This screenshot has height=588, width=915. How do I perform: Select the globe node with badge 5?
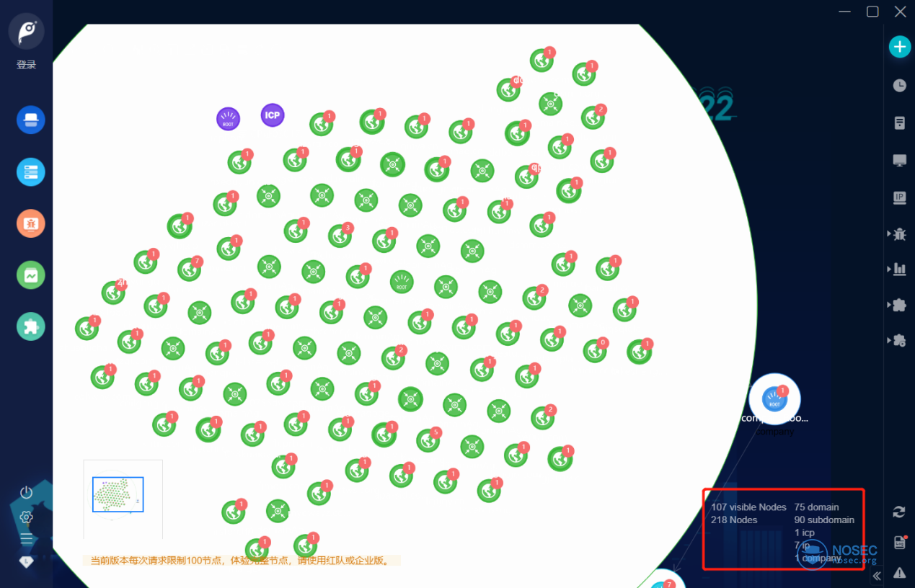[428, 440]
